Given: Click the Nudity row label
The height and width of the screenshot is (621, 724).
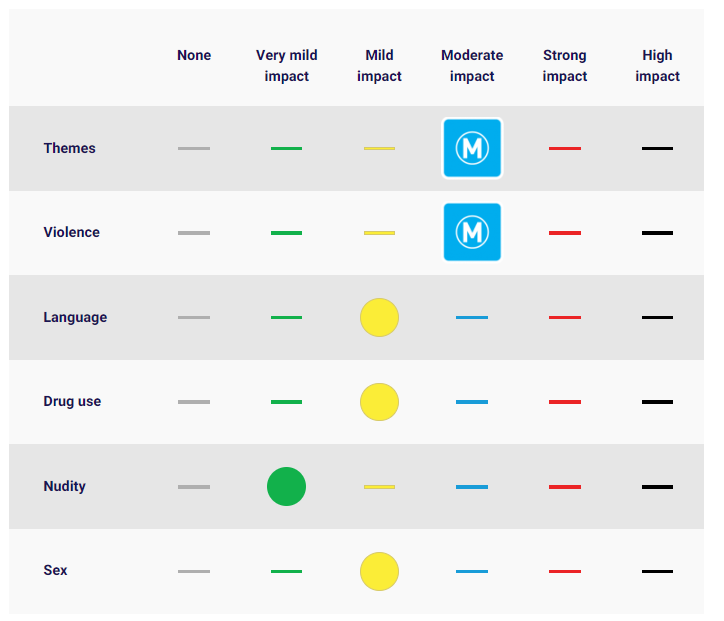Looking at the screenshot, I should point(65,486).
